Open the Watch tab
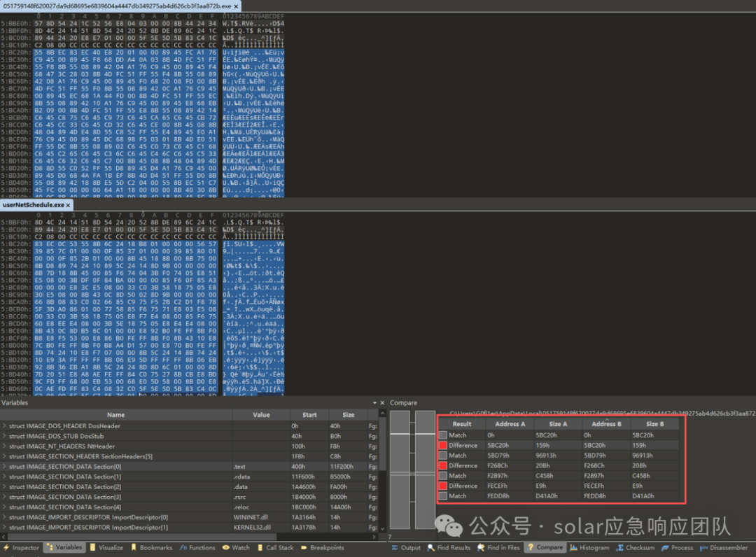Viewport: 756px width, 557px height. pyautogui.click(x=236, y=547)
